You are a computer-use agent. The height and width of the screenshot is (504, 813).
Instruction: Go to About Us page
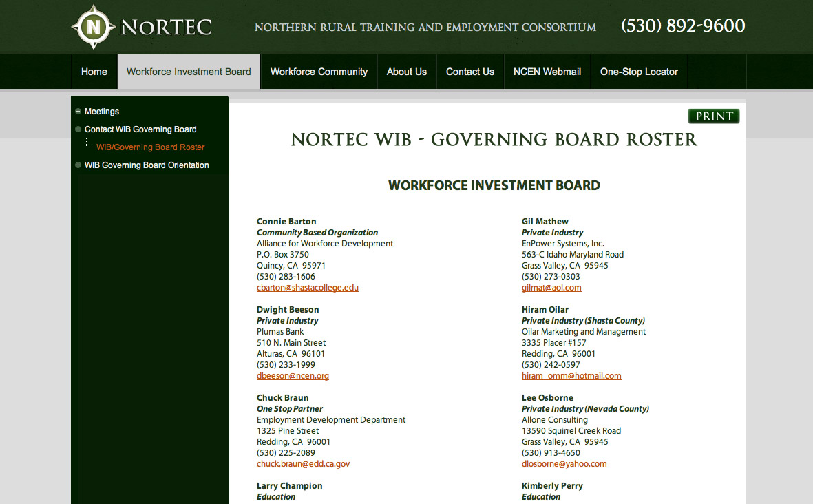tap(406, 72)
